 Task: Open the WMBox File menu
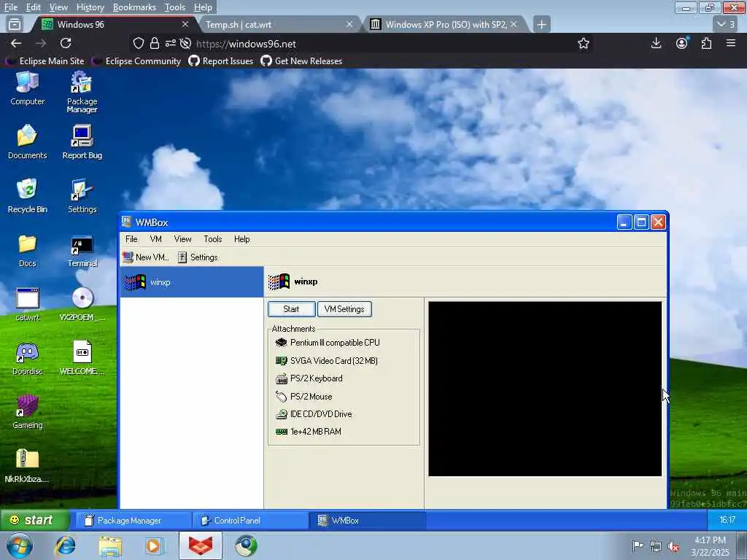click(131, 239)
